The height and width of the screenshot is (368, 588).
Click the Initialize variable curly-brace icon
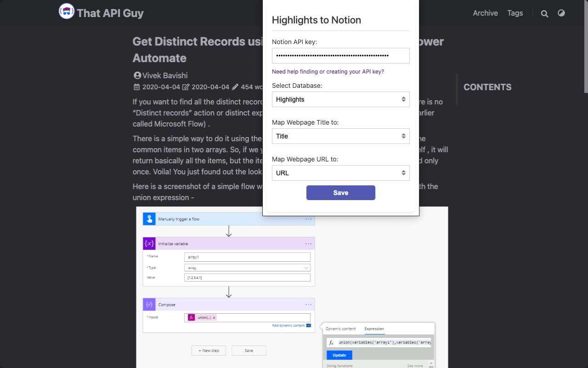(x=149, y=243)
